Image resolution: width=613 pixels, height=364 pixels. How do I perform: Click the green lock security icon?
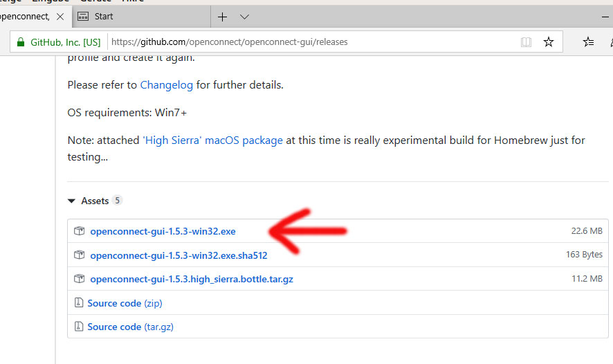pyautogui.click(x=19, y=42)
